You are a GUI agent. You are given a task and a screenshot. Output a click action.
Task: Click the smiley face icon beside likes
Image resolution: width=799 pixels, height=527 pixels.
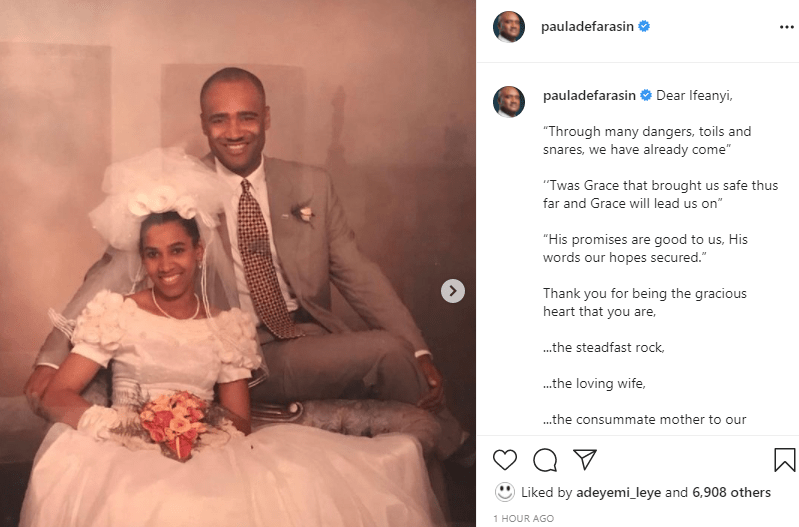(x=504, y=492)
